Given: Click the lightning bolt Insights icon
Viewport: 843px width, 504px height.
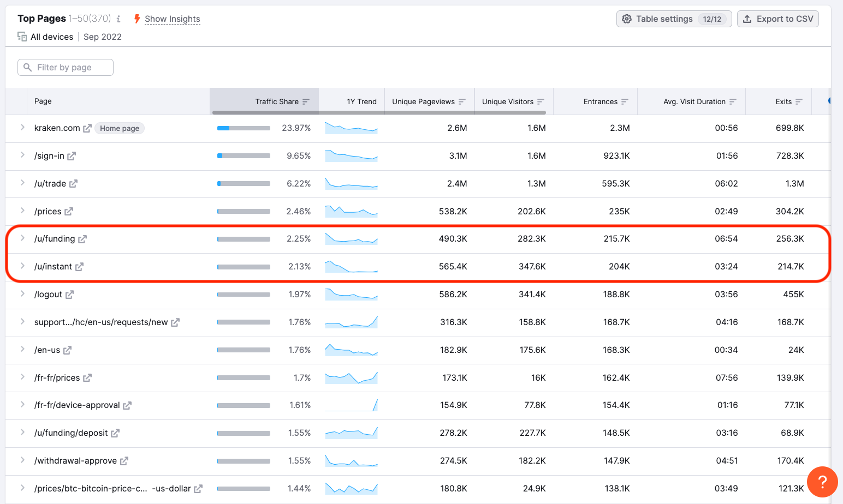Looking at the screenshot, I should (137, 19).
